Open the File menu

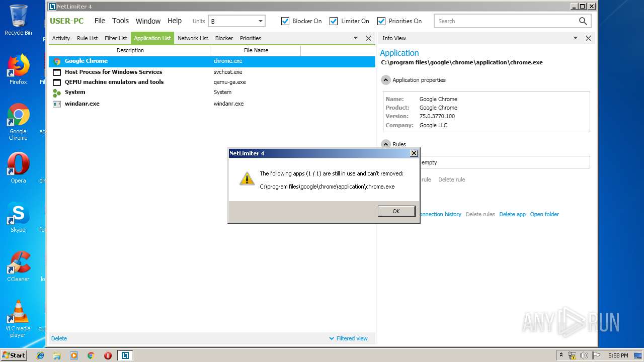[100, 21]
